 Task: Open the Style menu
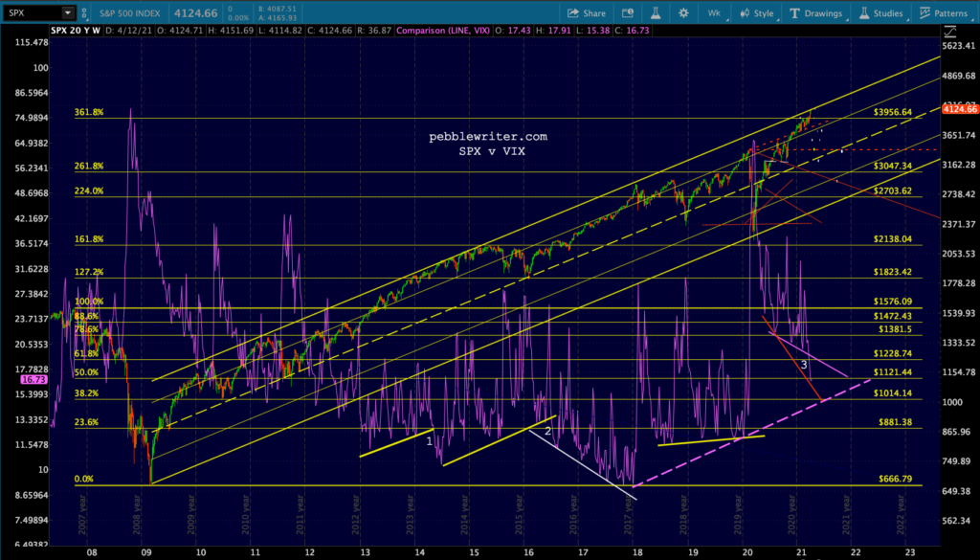point(754,13)
